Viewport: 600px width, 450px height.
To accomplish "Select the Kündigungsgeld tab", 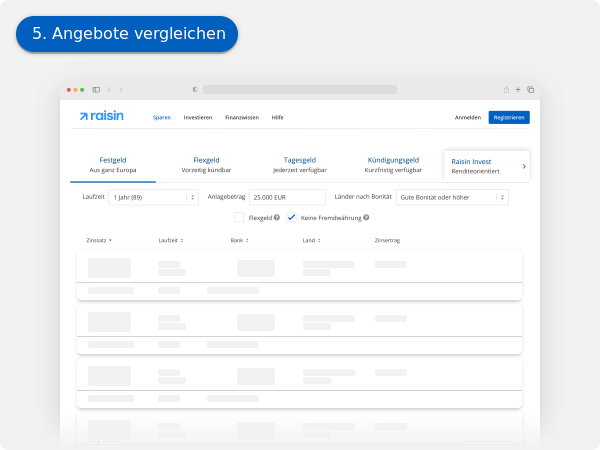I will click(x=393, y=164).
